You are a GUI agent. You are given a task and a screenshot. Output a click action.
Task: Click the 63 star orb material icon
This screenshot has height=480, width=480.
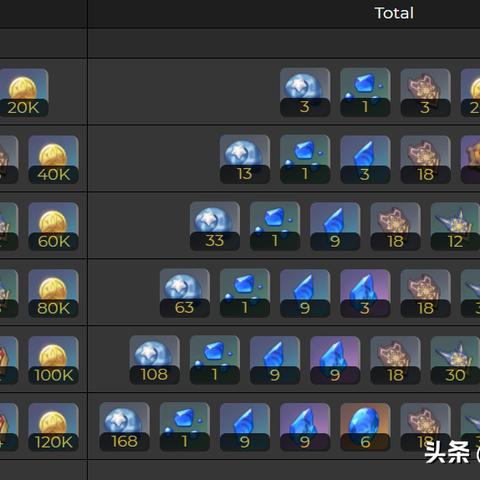[185, 293]
